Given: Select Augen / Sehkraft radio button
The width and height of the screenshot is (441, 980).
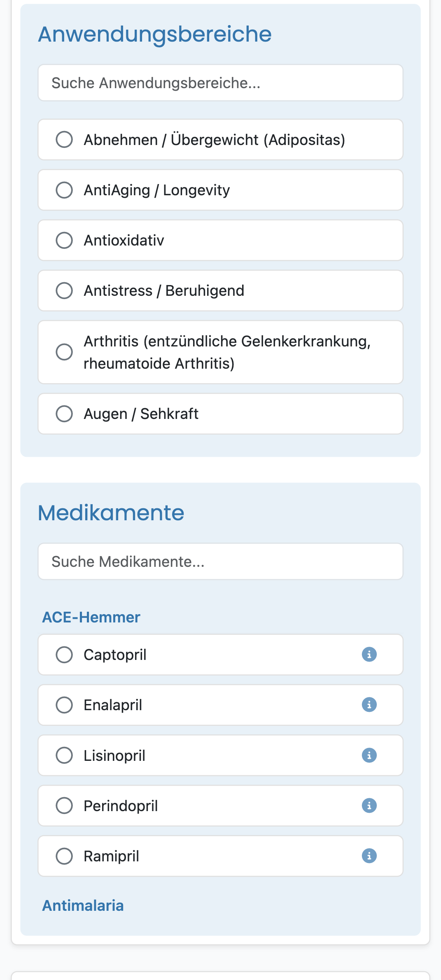Looking at the screenshot, I should pos(64,414).
